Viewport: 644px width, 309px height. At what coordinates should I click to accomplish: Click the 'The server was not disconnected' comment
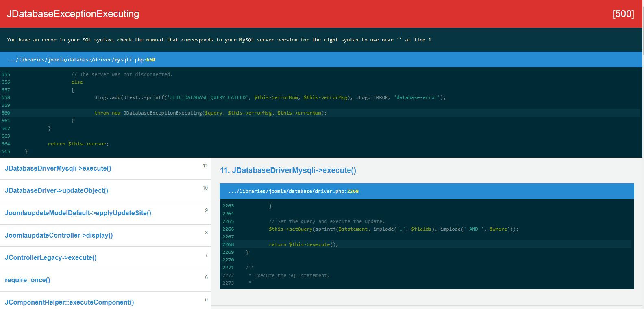[x=122, y=74]
